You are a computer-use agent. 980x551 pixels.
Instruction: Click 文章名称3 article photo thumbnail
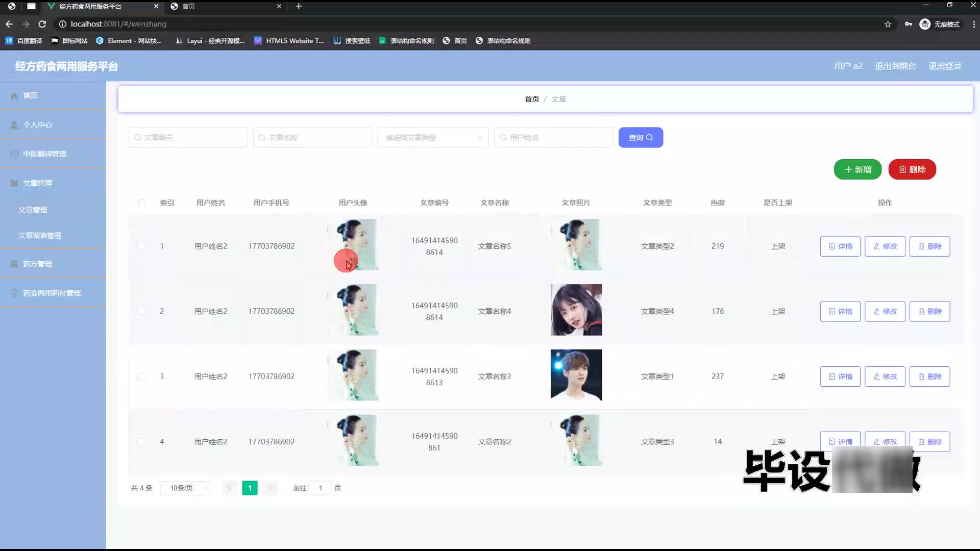576,375
